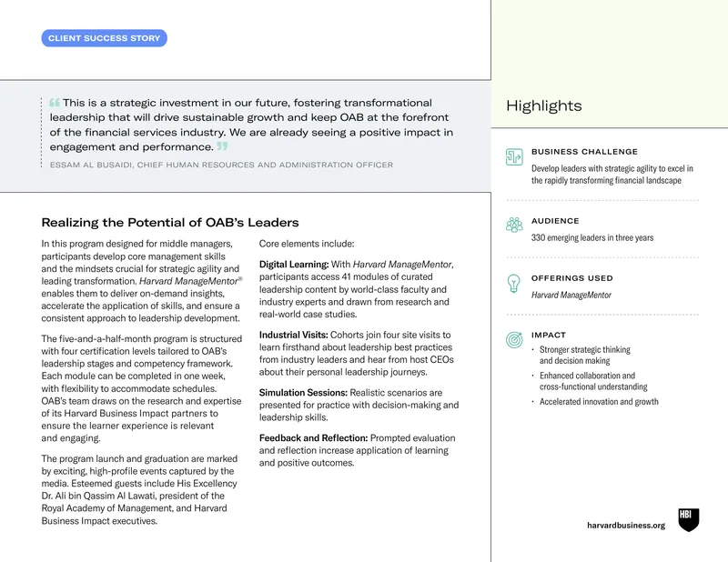The width and height of the screenshot is (728, 562).
Task: Open the harvardbusiness.org link
Action: coord(626,526)
